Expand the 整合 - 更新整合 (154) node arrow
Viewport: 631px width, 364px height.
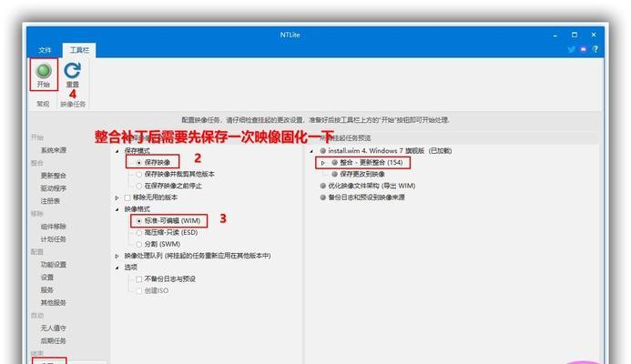point(322,163)
